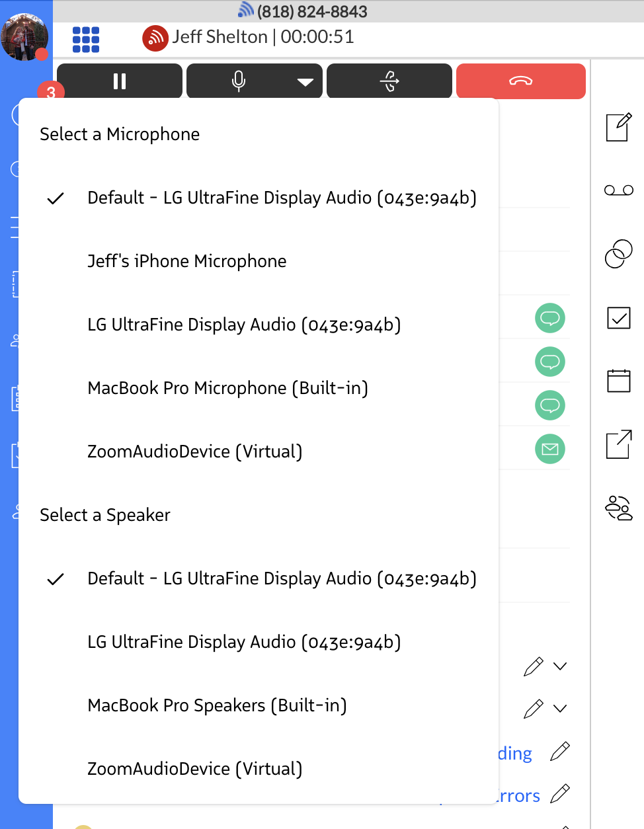644x829 pixels.
Task: Click the phone number (818) 824-8843 banner
Action: [x=309, y=11]
